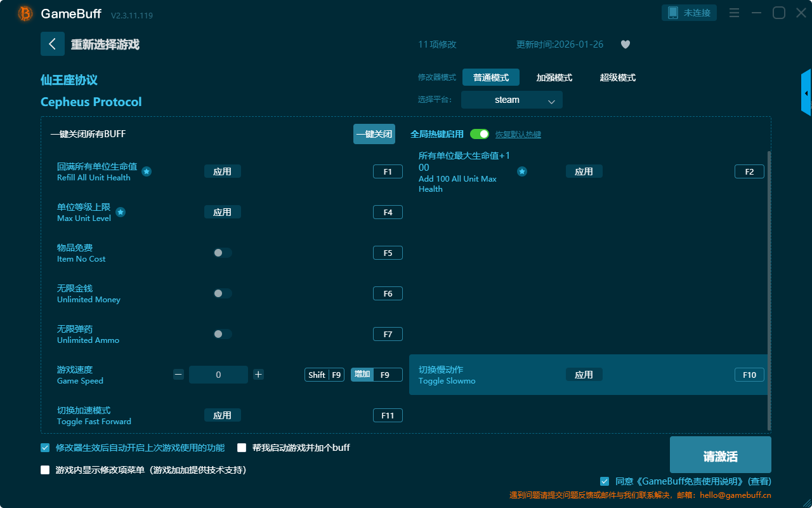Switch to the 加强模式 tab
Screen dimensions: 812x508
click(554, 77)
